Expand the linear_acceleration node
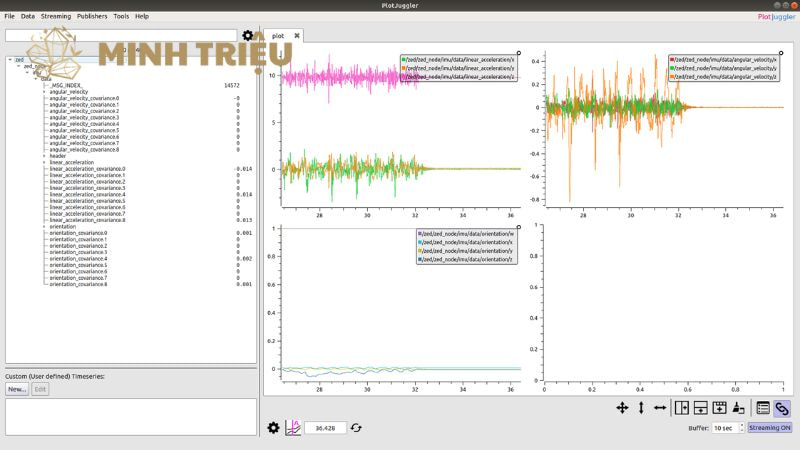The image size is (800, 450). pyautogui.click(x=44, y=162)
